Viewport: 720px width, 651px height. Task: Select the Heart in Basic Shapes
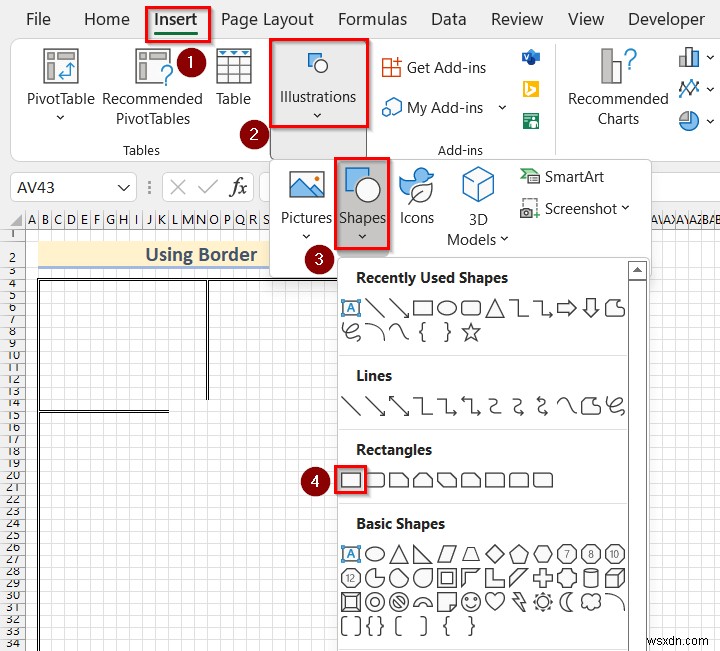coord(495,601)
